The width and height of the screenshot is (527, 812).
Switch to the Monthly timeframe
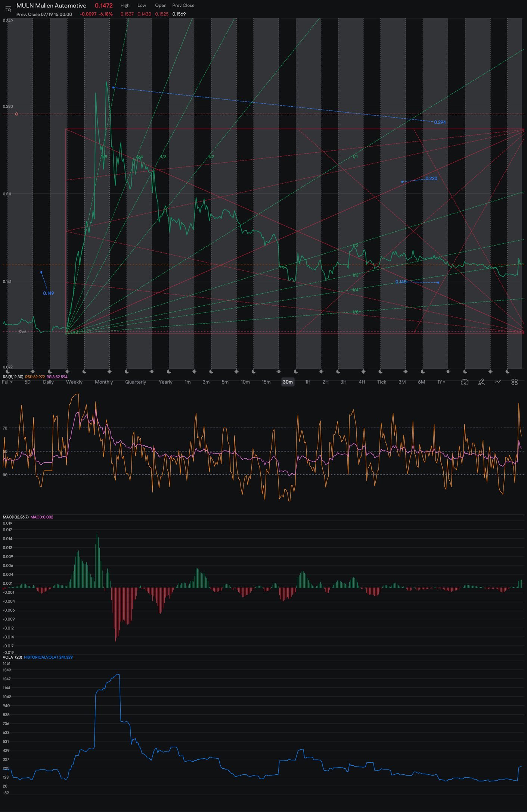pyautogui.click(x=104, y=382)
